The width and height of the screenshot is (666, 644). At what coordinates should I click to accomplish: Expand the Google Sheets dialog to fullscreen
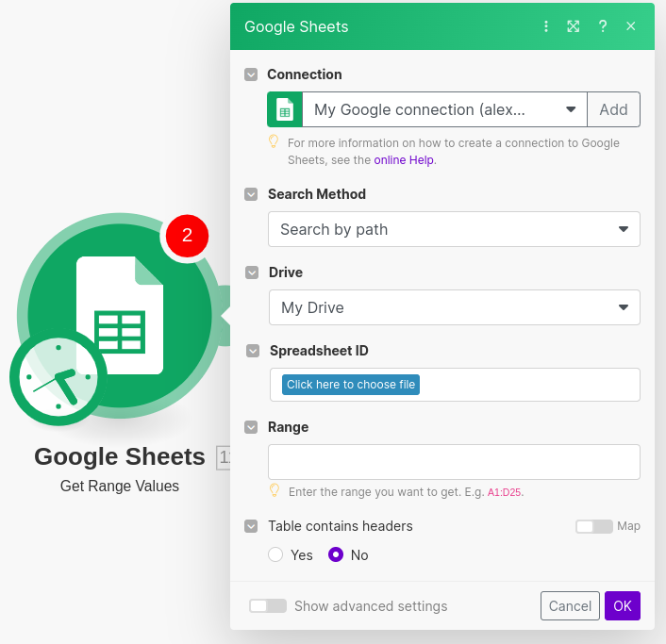pyautogui.click(x=573, y=26)
